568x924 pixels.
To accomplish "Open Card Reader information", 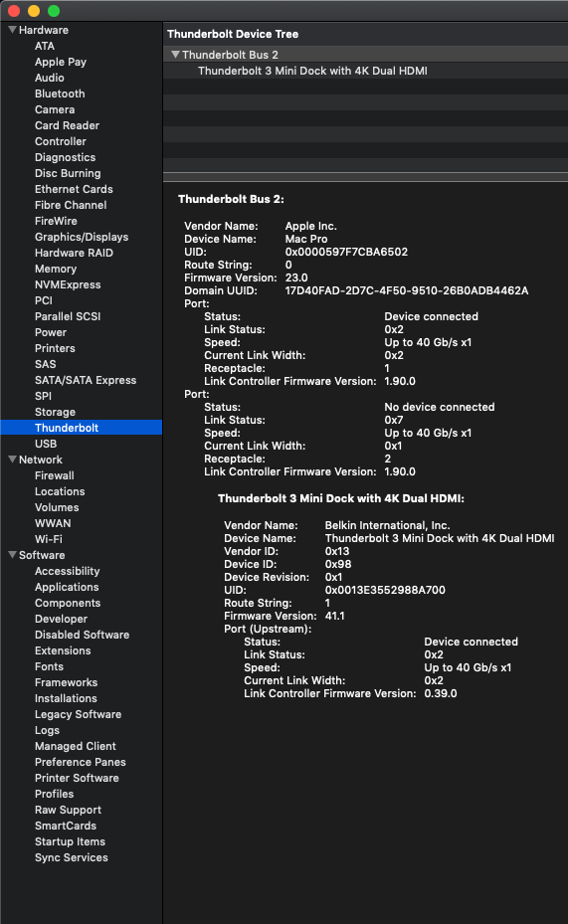I will (67, 125).
